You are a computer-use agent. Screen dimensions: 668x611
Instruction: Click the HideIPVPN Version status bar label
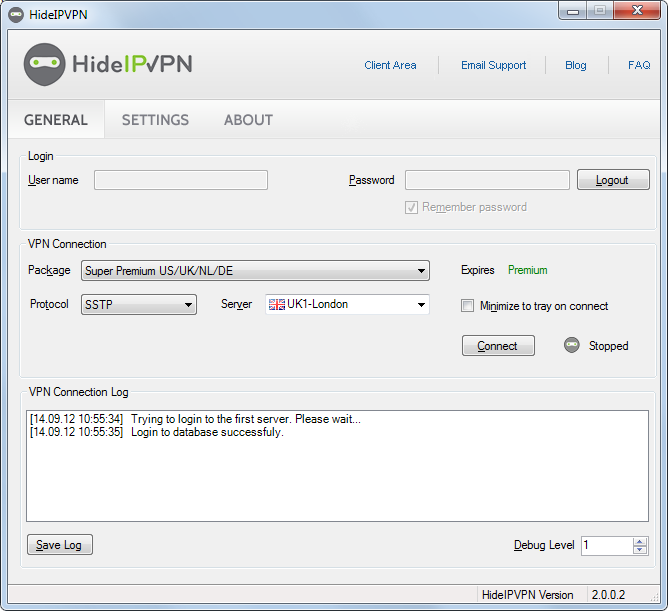point(527,594)
